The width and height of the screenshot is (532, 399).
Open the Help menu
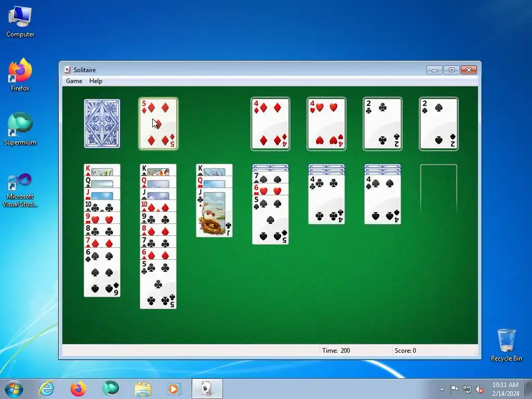pos(96,81)
